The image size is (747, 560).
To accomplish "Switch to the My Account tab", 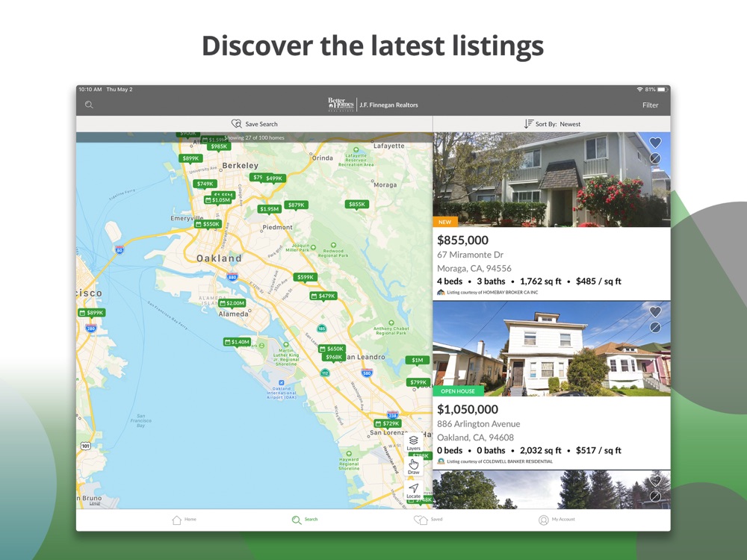I will coord(557,520).
